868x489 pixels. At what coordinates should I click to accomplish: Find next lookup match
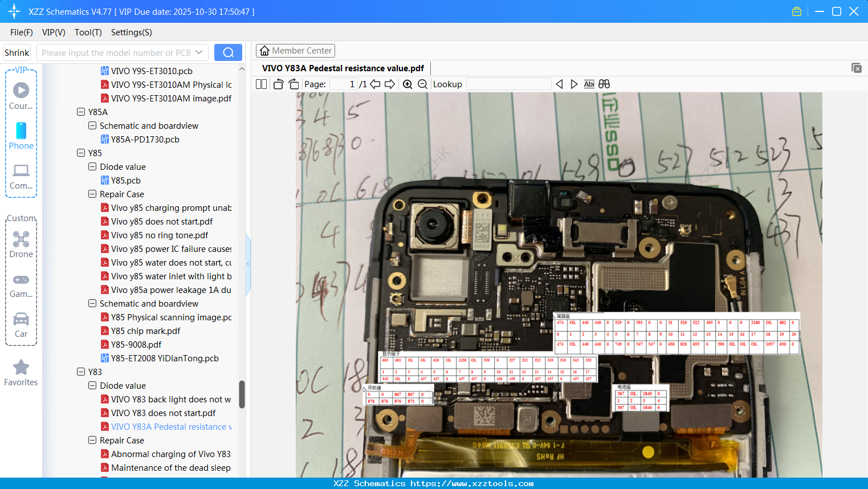[574, 84]
